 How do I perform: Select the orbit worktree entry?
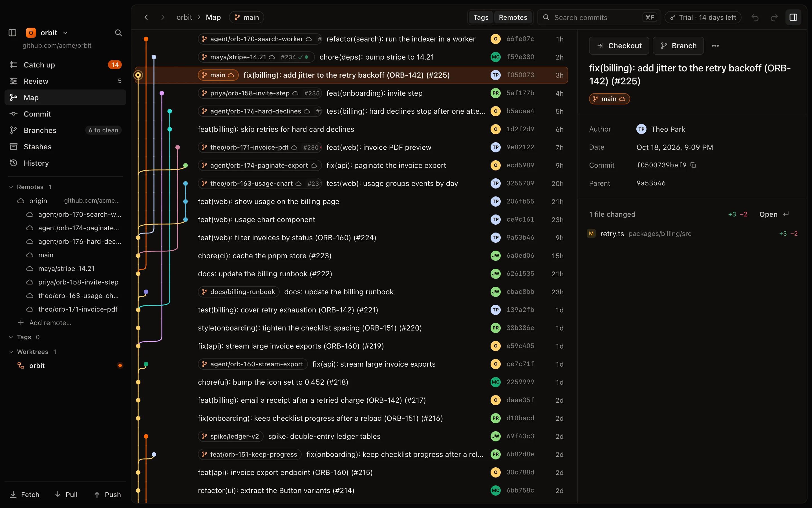tap(65, 365)
